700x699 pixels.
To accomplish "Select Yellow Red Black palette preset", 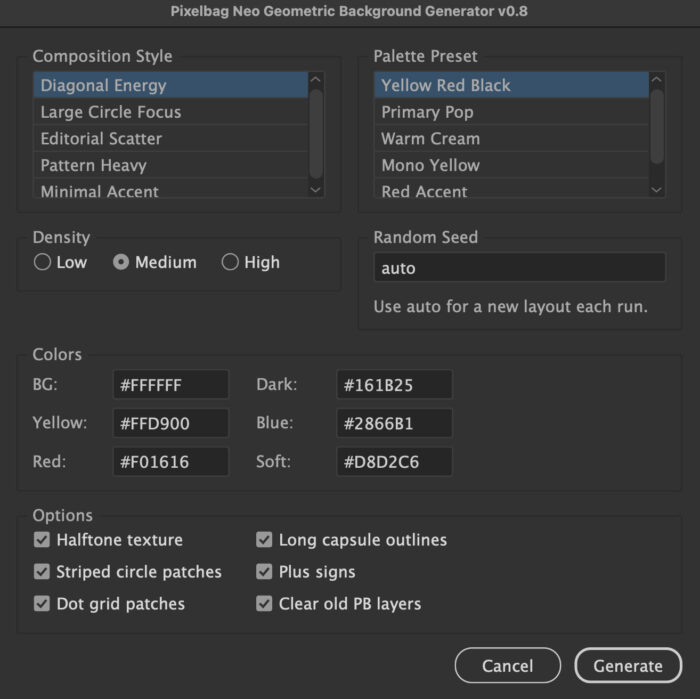I will tap(512, 85).
